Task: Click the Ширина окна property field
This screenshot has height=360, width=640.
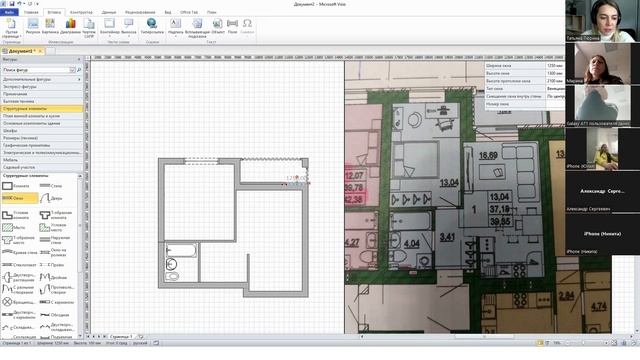Action: point(524,65)
